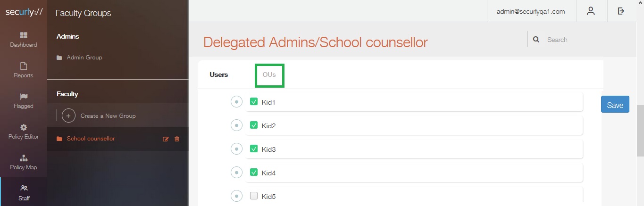The width and height of the screenshot is (644, 206).
Task: Go to Flagged via flag icon
Action: click(24, 97)
